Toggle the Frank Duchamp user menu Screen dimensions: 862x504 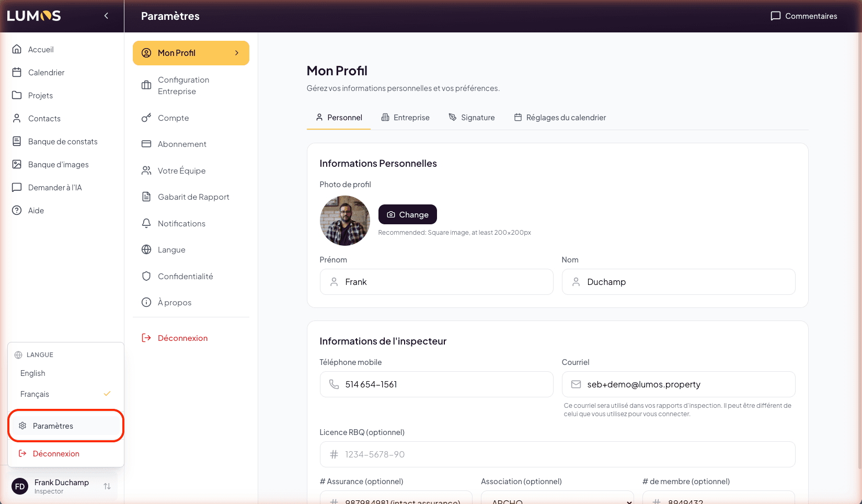point(62,486)
